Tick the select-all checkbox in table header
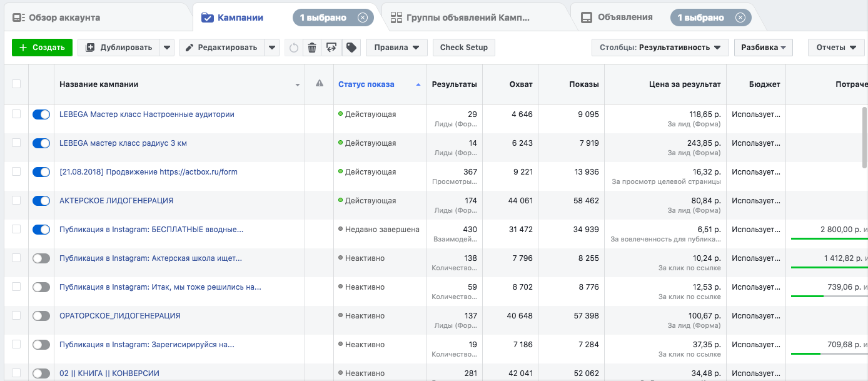Image resolution: width=868 pixels, height=381 pixels. coord(16,84)
